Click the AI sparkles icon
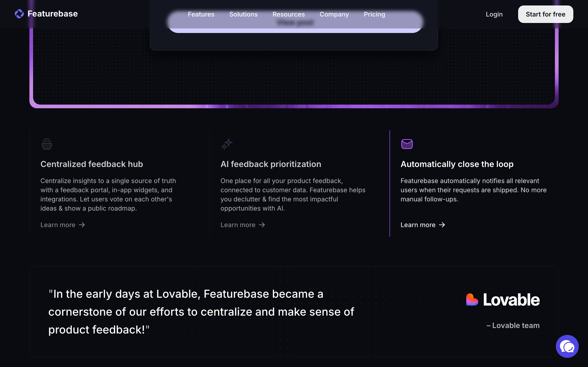Viewport: 588px width, 367px height. click(227, 144)
